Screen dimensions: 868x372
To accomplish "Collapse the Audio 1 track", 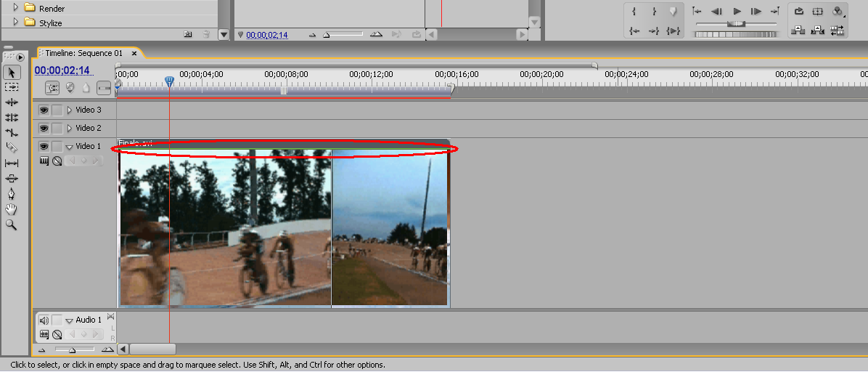I will (x=69, y=320).
